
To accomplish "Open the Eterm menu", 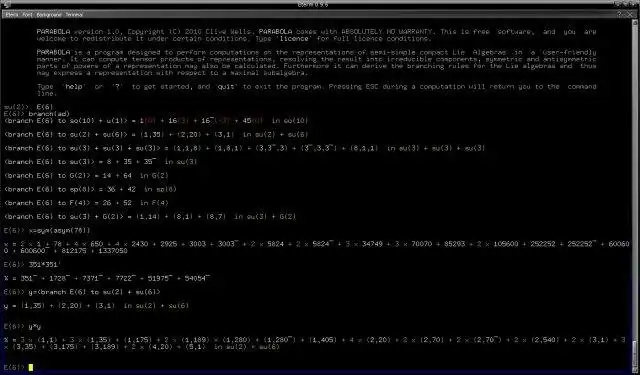I will 11,15.
